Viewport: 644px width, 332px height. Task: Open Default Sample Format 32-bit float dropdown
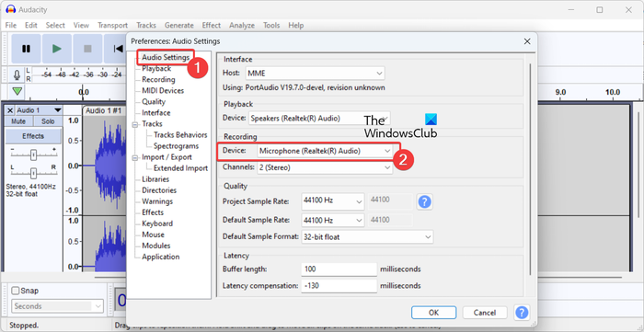(367, 236)
